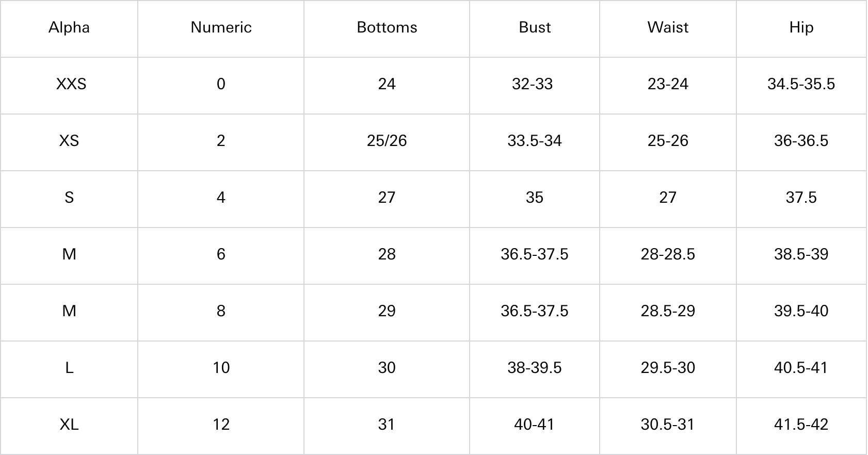Click the Bust column header
868x455 pixels.
point(535,27)
